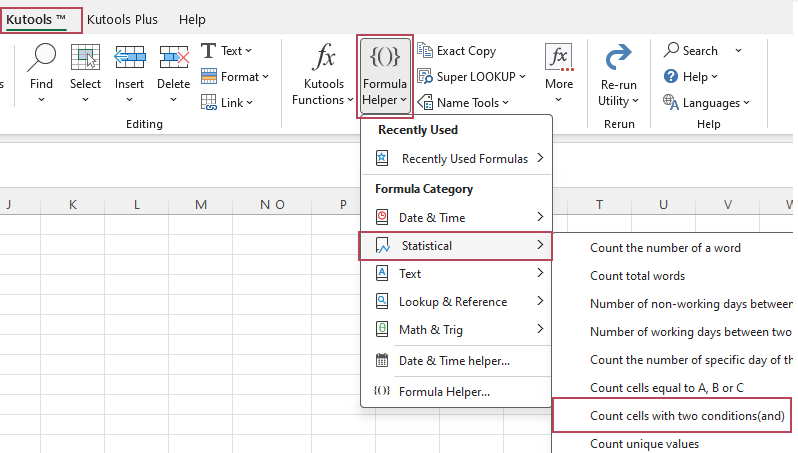Image resolution: width=798 pixels, height=453 pixels.
Task: Click the Delete cells icon
Action: pos(174,57)
